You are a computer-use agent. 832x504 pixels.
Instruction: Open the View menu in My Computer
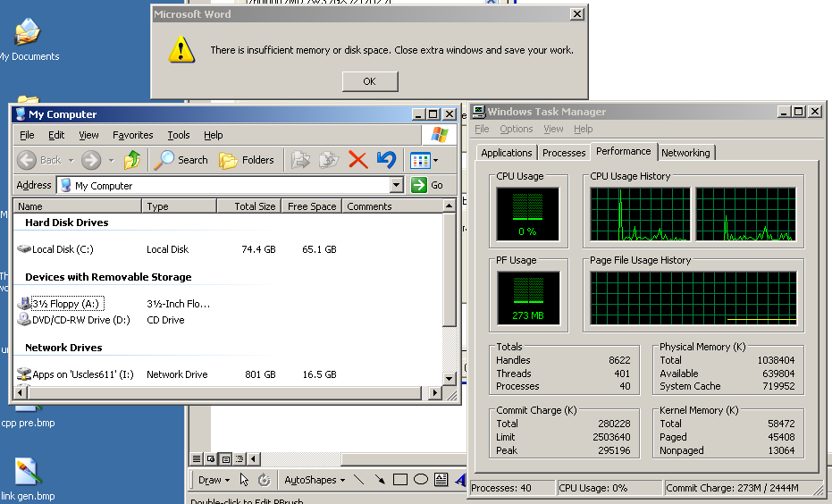pyautogui.click(x=88, y=135)
